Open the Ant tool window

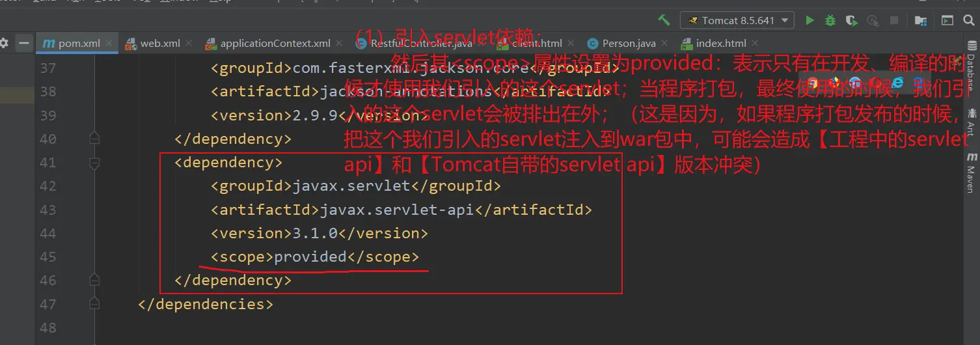pos(972,122)
